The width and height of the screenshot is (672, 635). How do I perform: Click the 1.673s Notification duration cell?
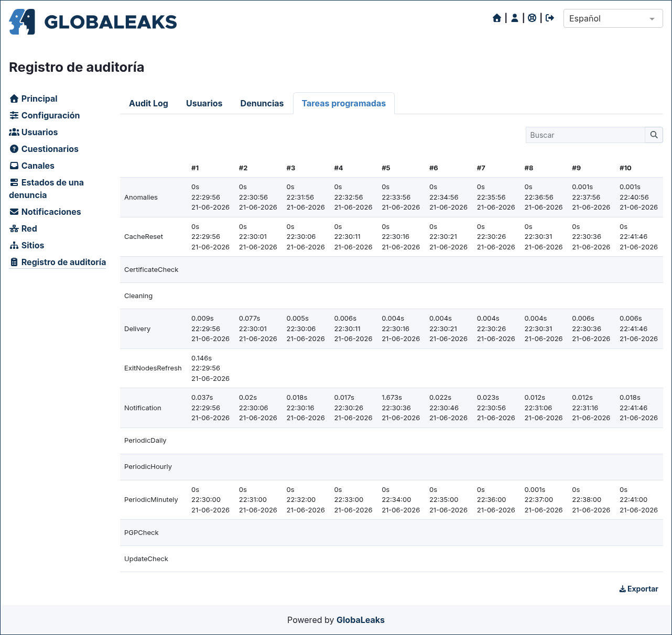(392, 397)
